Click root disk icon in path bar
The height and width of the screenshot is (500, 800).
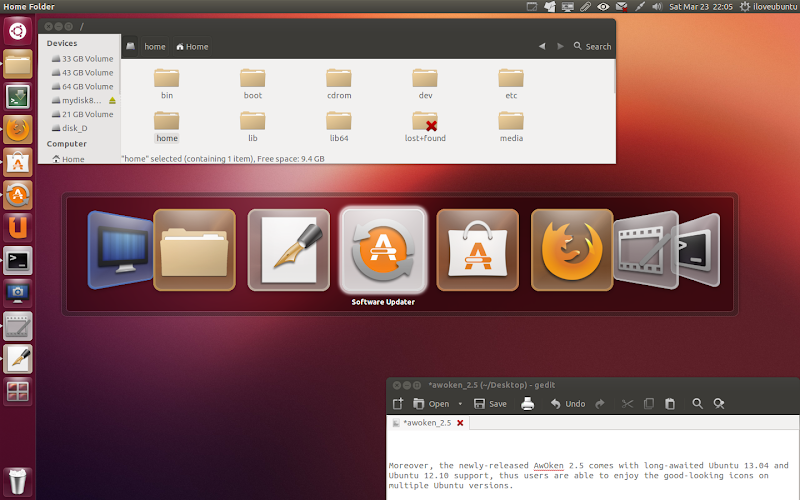click(131, 46)
